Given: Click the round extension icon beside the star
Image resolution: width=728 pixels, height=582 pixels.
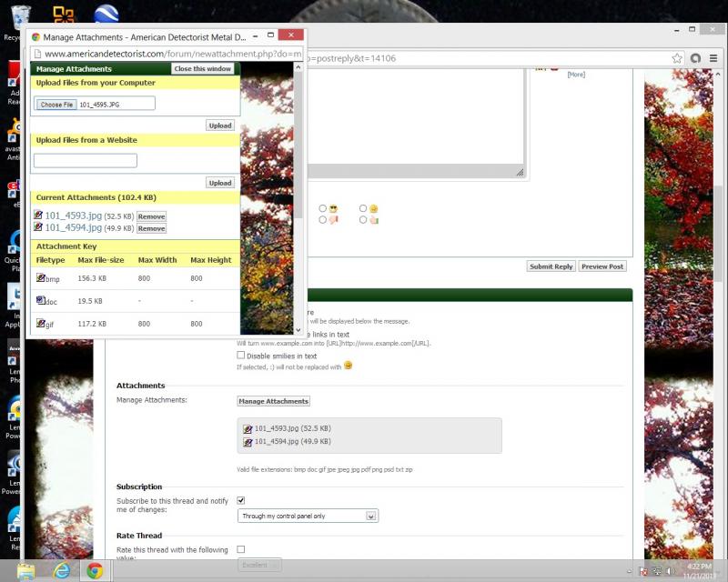Looking at the screenshot, I should 695,58.
